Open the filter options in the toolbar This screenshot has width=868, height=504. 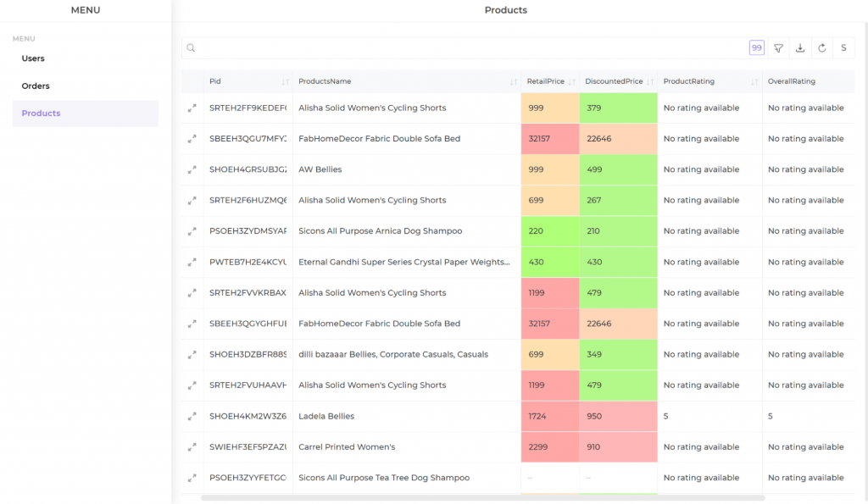point(778,47)
